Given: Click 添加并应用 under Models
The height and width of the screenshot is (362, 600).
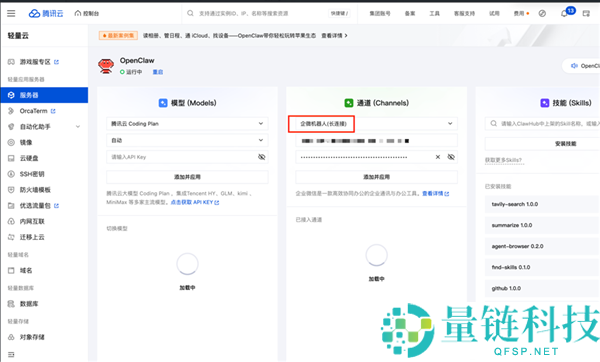Looking at the screenshot, I should [x=187, y=177].
